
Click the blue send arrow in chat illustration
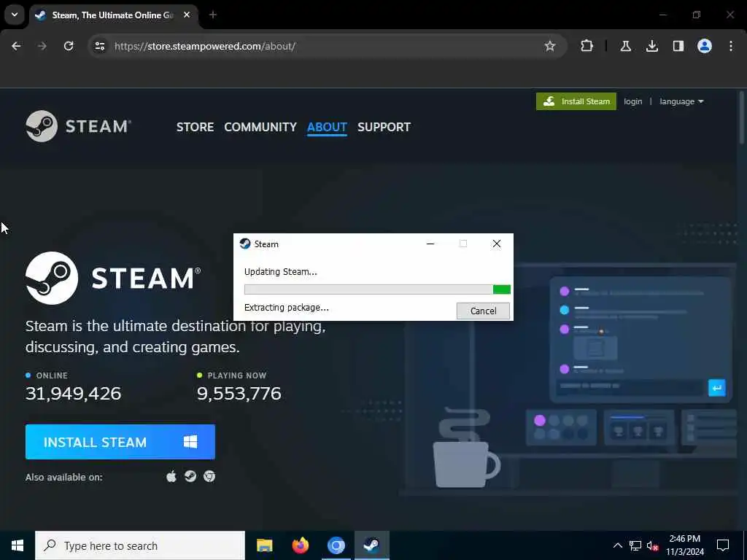pos(716,388)
